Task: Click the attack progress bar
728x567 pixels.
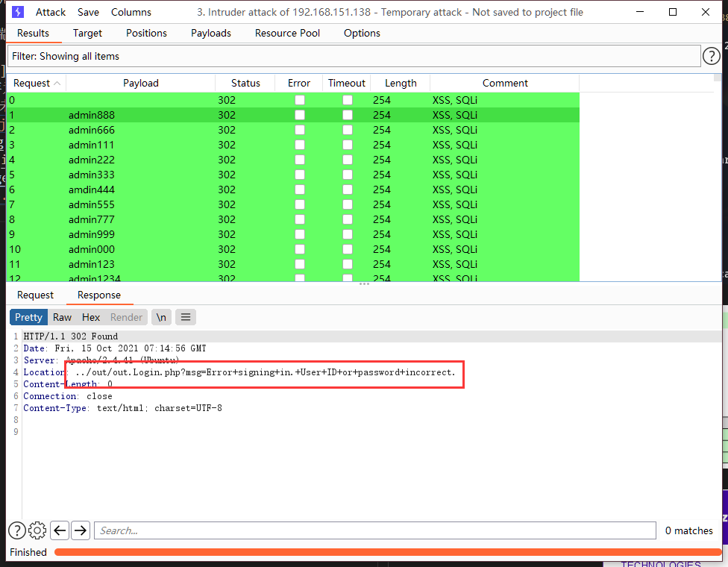Action: (x=388, y=552)
